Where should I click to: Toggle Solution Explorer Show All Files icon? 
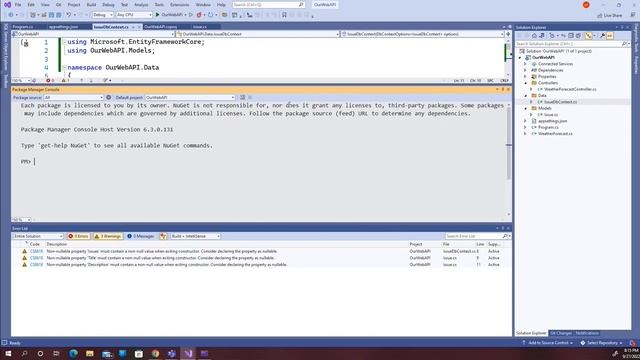coord(578,36)
